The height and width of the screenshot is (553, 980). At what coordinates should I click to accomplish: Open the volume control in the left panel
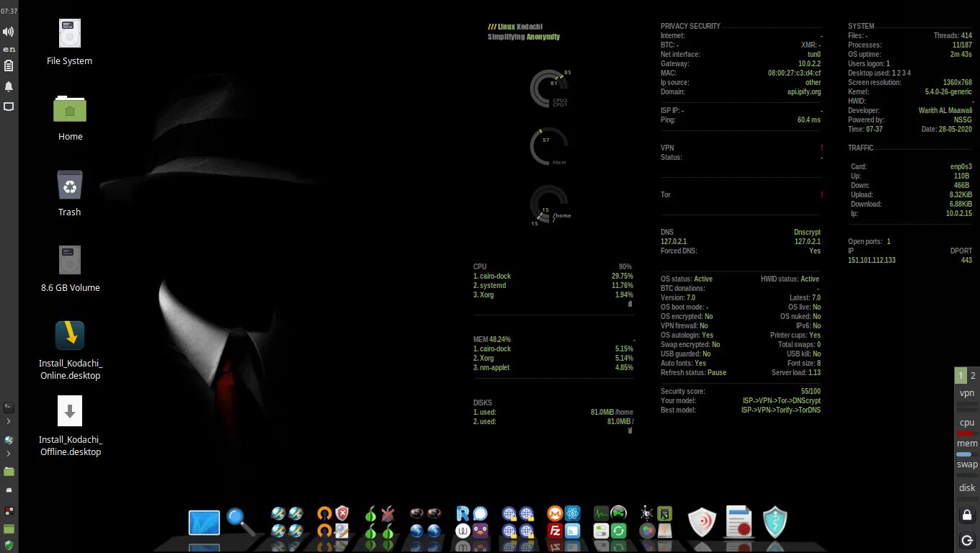coord(9,32)
